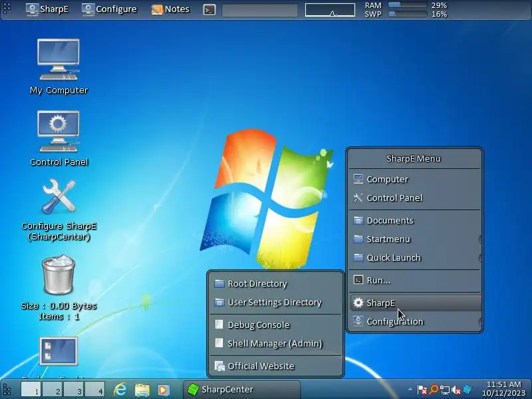Screen dimensions: 532x399
Task: Click the Documents folder icon in menu
Action: tap(358, 221)
